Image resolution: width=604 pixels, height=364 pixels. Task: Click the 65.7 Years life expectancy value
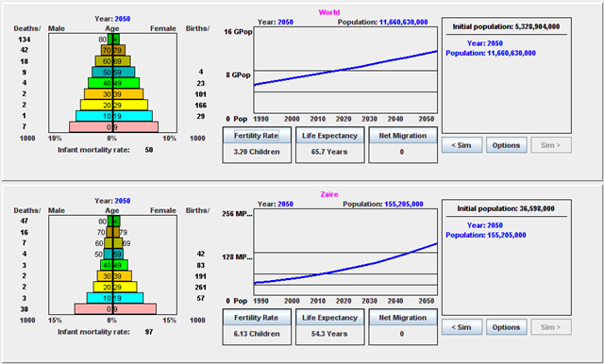pyautogui.click(x=329, y=152)
